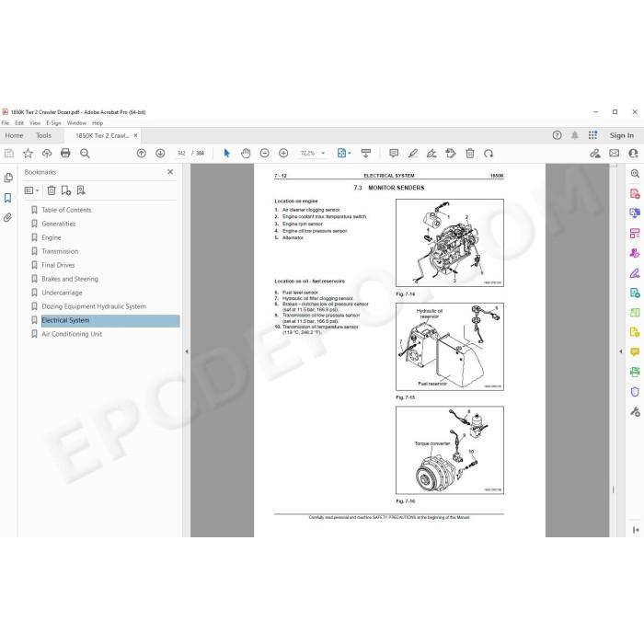Open the File menu
This screenshot has width=644, height=644.
(x=6, y=122)
